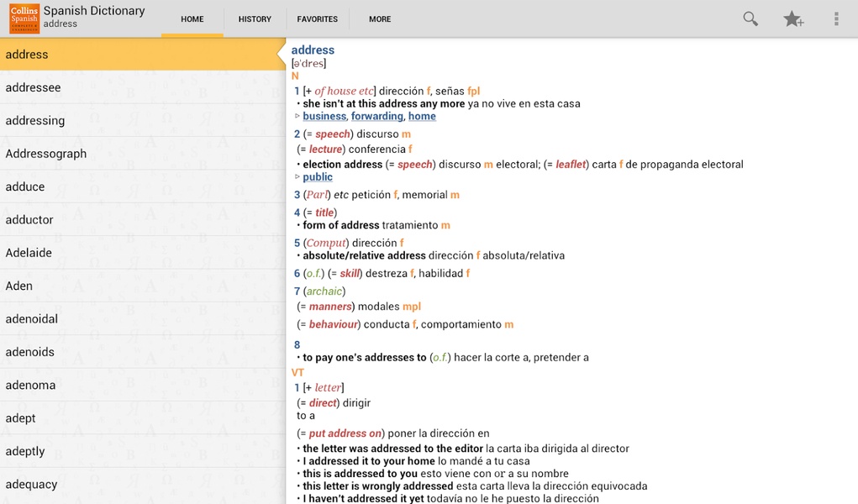Select 'addressing' in the word list
Screen dimensions: 858x504
(143, 120)
